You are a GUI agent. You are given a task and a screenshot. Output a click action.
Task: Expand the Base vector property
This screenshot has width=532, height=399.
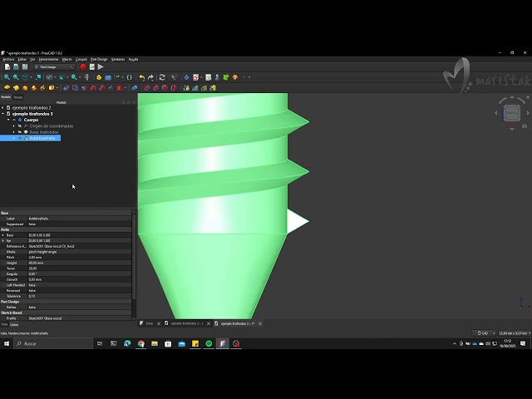(x=3, y=235)
